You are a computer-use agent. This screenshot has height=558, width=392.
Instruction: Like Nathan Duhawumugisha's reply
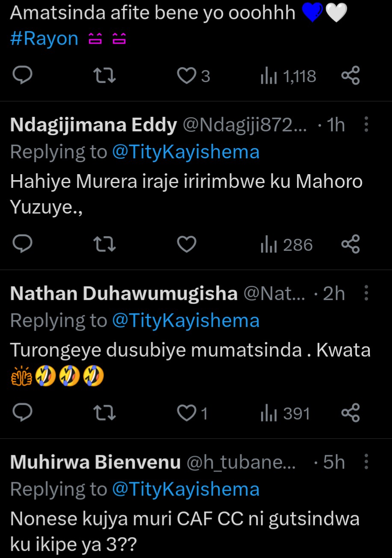pyautogui.click(x=186, y=413)
